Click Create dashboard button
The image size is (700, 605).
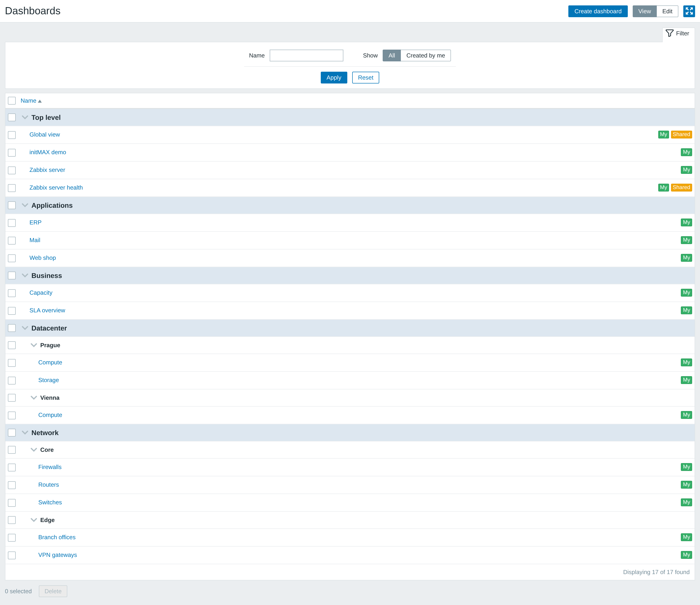[598, 11]
